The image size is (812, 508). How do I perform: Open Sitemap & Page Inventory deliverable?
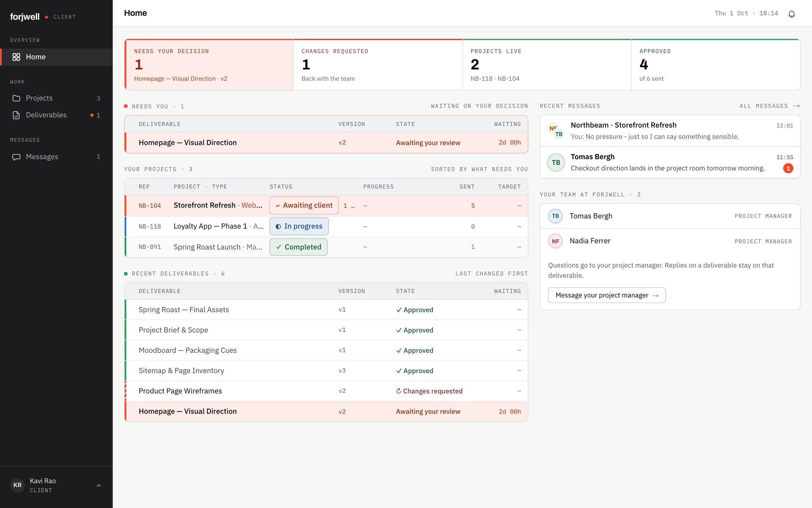[x=326, y=371]
